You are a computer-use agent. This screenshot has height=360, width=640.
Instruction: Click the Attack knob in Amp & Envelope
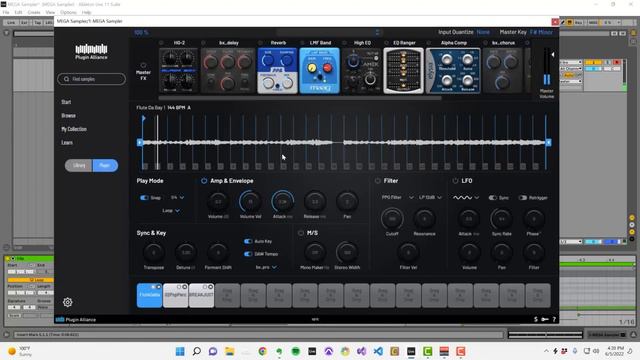pyautogui.click(x=282, y=202)
